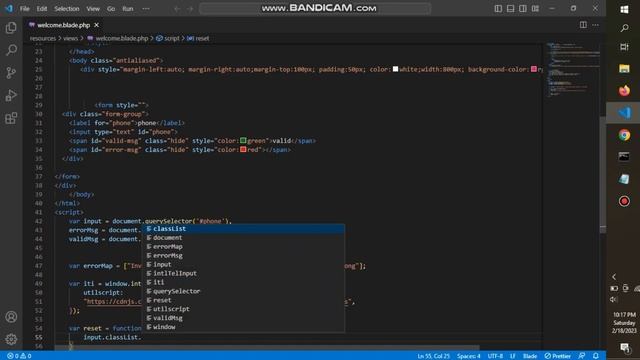The width and height of the screenshot is (640, 360).
Task: Open the Accounts menu icon
Action: click(11, 317)
